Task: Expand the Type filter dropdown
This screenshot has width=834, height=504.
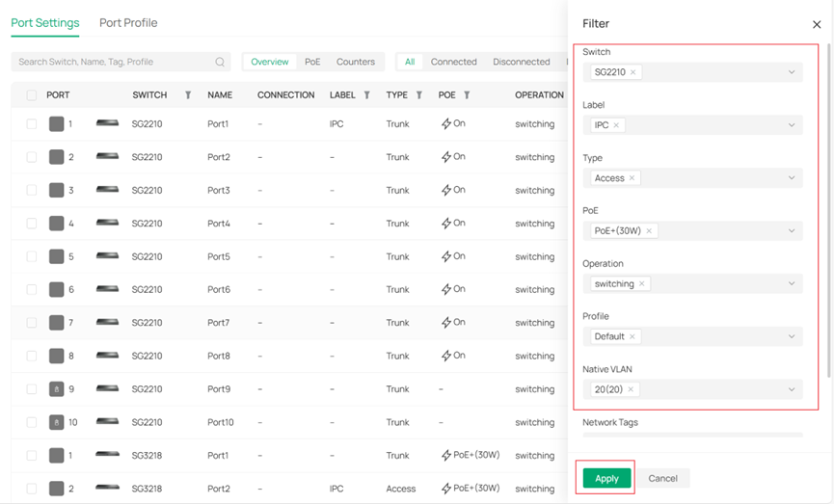Action: pos(792,178)
